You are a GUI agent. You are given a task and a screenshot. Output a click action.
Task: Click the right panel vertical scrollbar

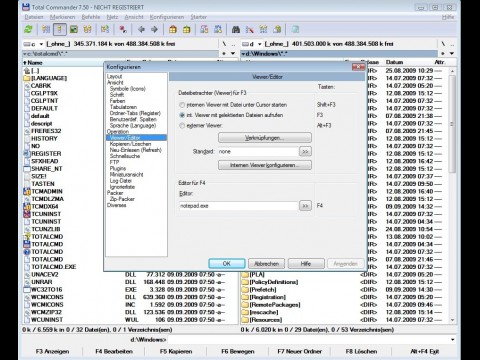[452, 195]
